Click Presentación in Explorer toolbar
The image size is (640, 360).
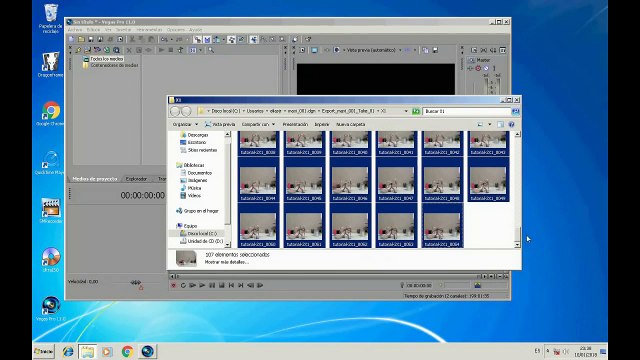(x=295, y=124)
